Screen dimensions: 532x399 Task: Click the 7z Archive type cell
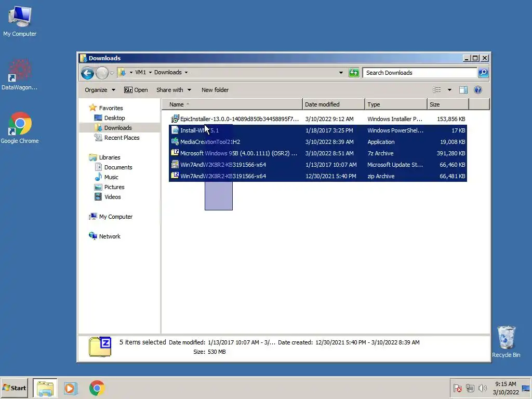tap(380, 153)
